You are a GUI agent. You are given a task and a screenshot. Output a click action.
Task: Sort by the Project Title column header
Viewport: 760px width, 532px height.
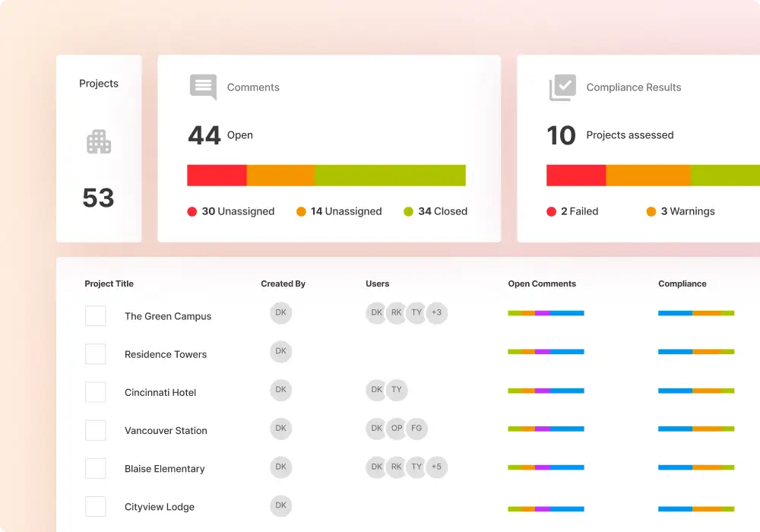(109, 283)
